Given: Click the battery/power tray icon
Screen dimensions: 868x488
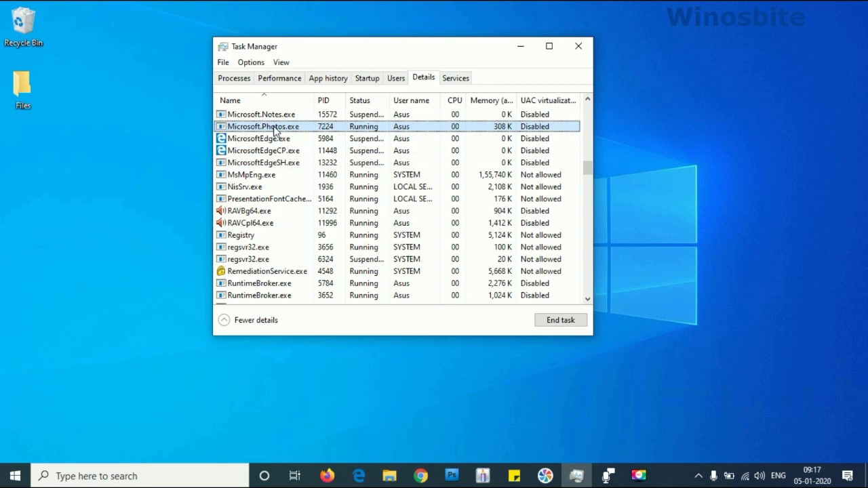Looking at the screenshot, I should click(x=729, y=476).
